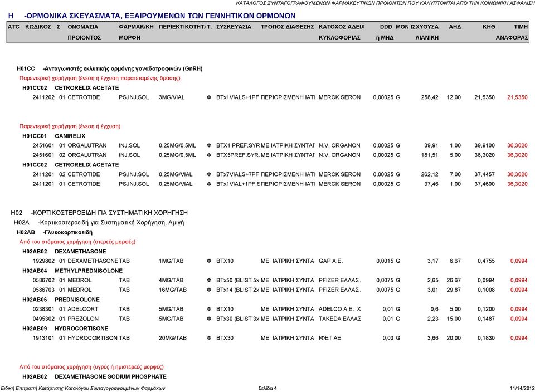The width and height of the screenshot is (535, 392).
Task: Click the 'ΚΗΘ' column header
Action: point(489,27)
